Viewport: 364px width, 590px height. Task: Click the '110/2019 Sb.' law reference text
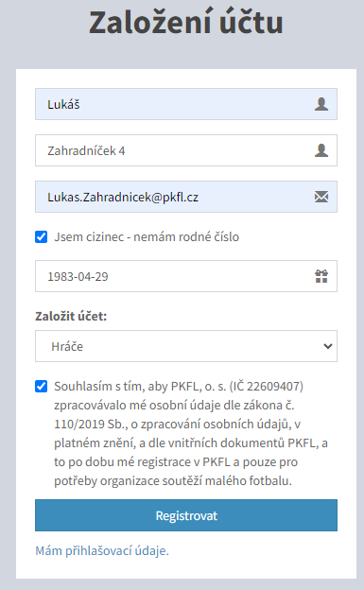pyautogui.click(x=91, y=424)
